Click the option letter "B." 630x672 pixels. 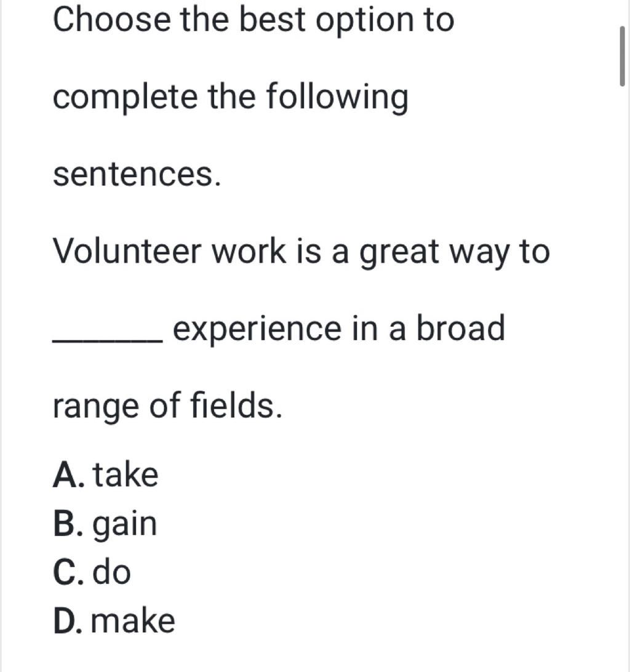tap(68, 523)
